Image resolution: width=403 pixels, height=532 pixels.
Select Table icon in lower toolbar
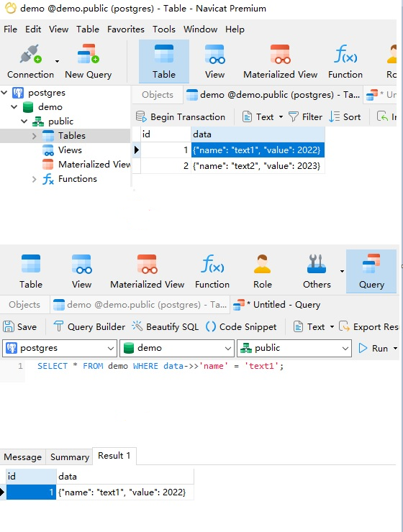coord(31,272)
